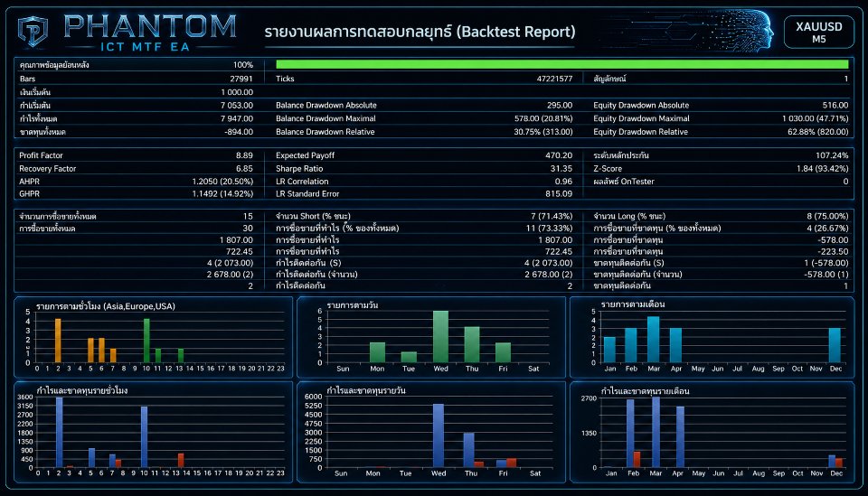The image size is (868, 496).
Task: Click the red Feb bar in monthly profit chart
Action: pos(637,460)
